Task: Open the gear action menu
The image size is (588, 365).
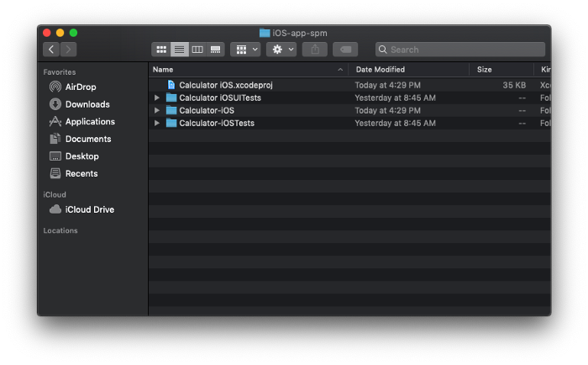Action: [x=281, y=50]
